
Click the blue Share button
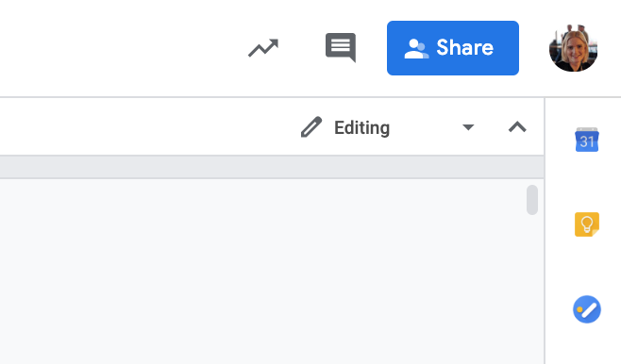click(x=453, y=48)
